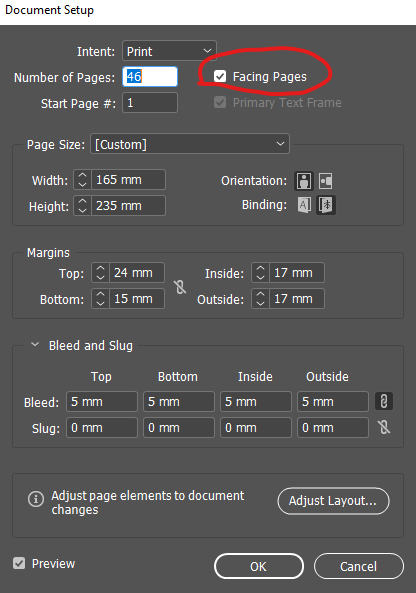Click the Primary Text Frame checkbox
This screenshot has height=593, width=416.
[x=220, y=102]
